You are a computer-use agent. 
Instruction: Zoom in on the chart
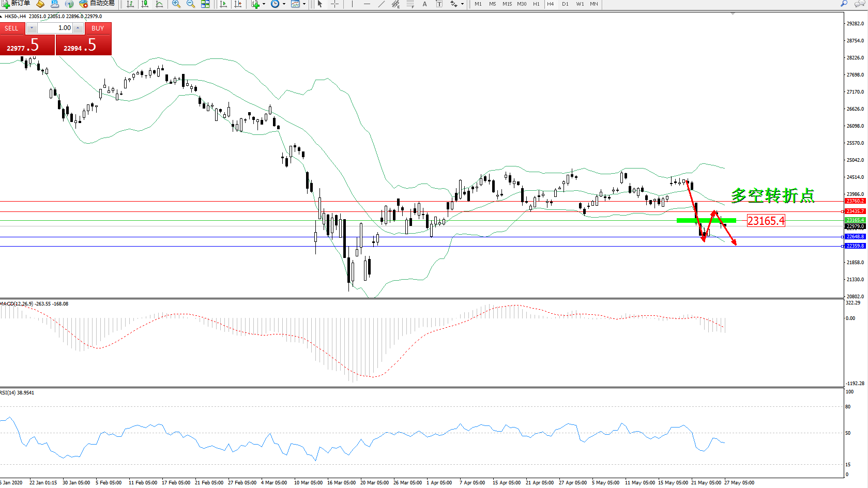tap(176, 4)
